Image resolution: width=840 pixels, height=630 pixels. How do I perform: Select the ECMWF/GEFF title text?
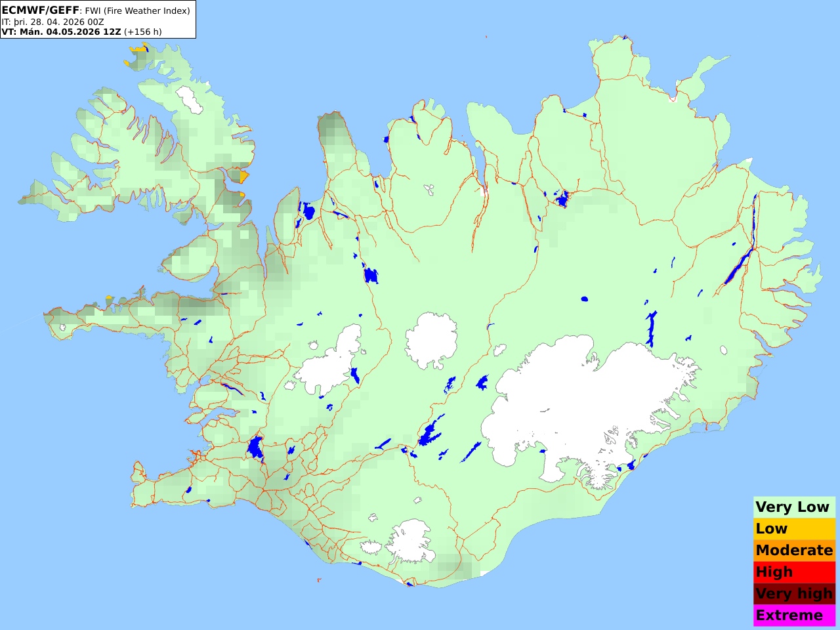[40, 10]
